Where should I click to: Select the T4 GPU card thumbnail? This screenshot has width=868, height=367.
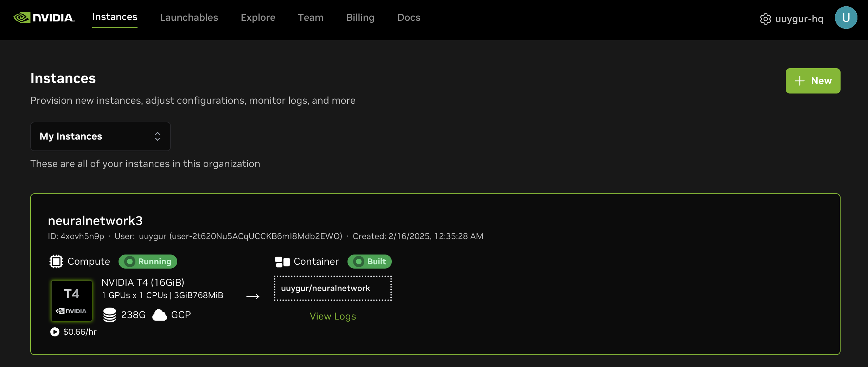(72, 301)
